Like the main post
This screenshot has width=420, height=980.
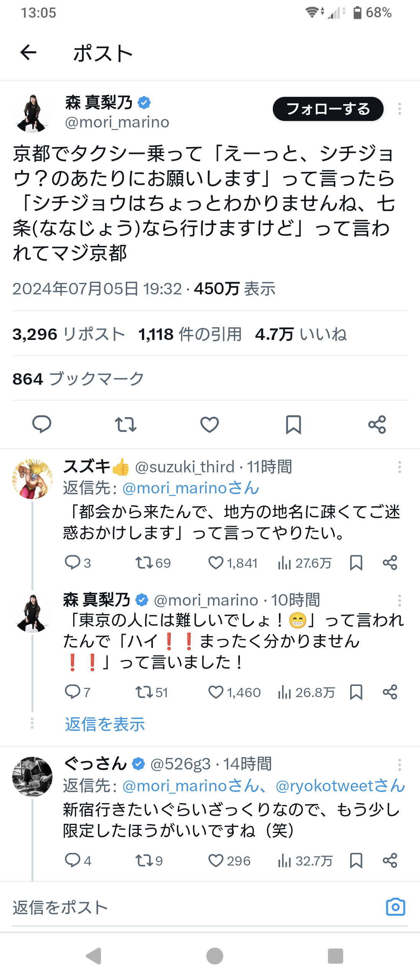click(x=210, y=424)
